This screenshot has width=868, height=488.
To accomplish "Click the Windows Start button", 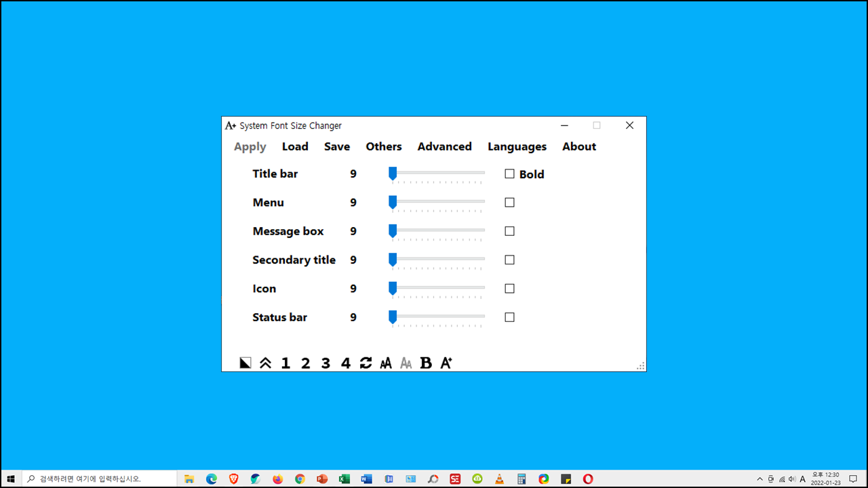I will point(11,479).
